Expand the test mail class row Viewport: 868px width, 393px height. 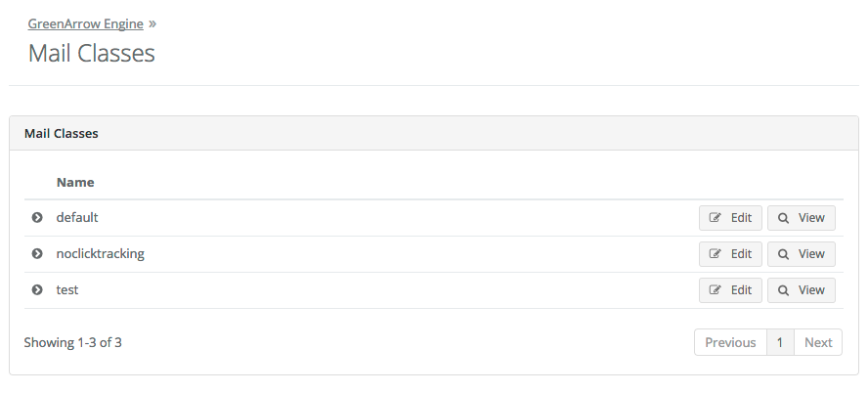click(x=37, y=290)
